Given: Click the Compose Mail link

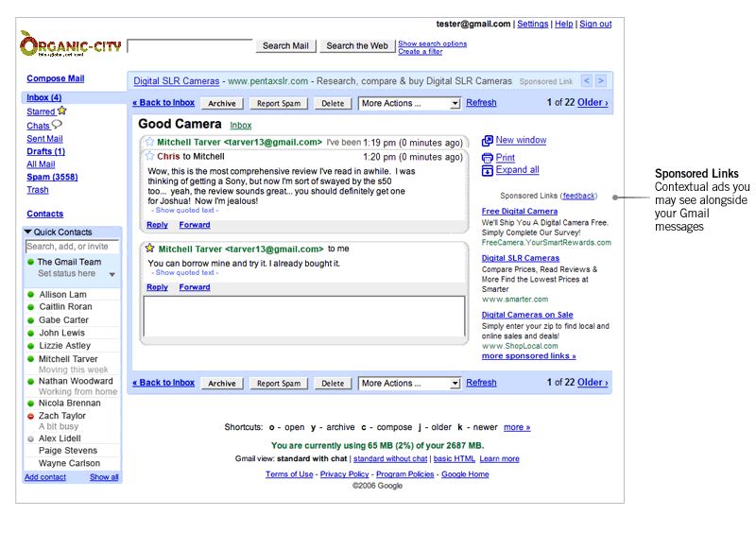Looking at the screenshot, I should tap(55, 78).
